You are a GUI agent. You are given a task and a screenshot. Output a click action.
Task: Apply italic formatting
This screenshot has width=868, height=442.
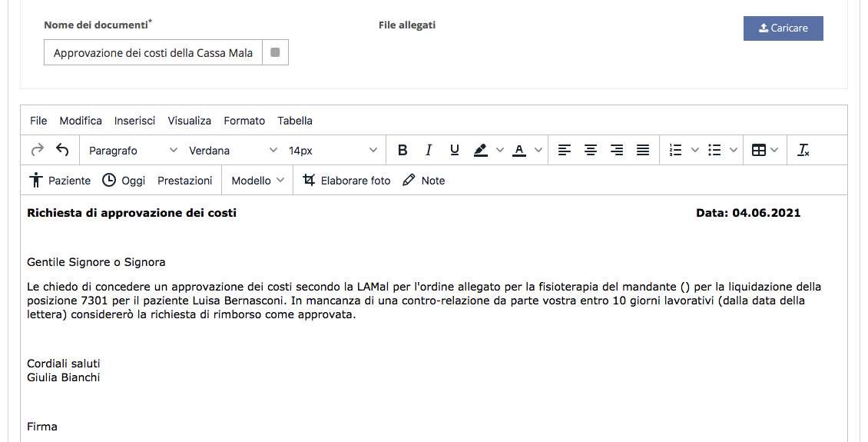pyautogui.click(x=428, y=150)
